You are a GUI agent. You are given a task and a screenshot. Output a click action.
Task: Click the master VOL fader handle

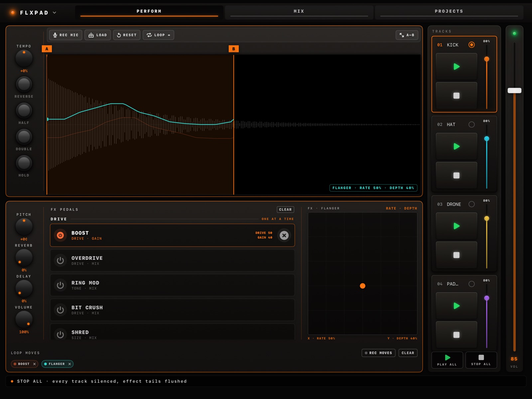(x=514, y=90)
